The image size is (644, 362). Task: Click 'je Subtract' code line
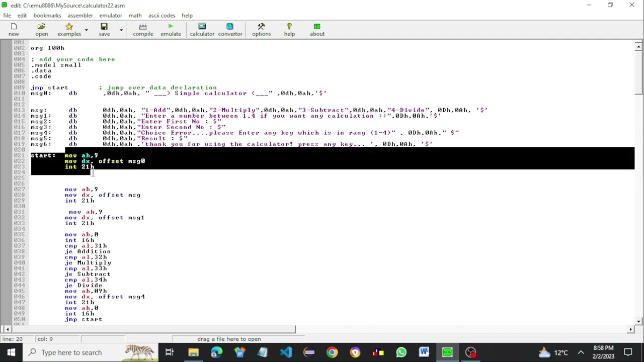(88, 274)
